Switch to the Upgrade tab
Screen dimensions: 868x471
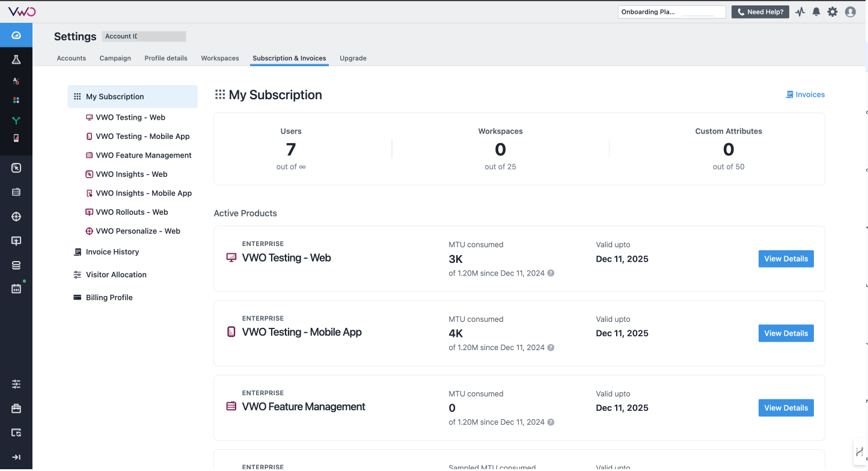click(353, 58)
